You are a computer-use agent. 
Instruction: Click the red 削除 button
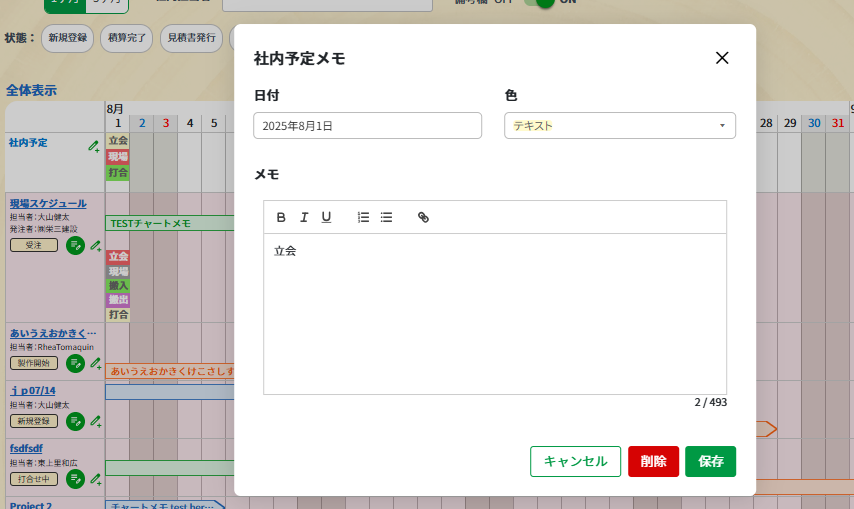pyautogui.click(x=654, y=462)
